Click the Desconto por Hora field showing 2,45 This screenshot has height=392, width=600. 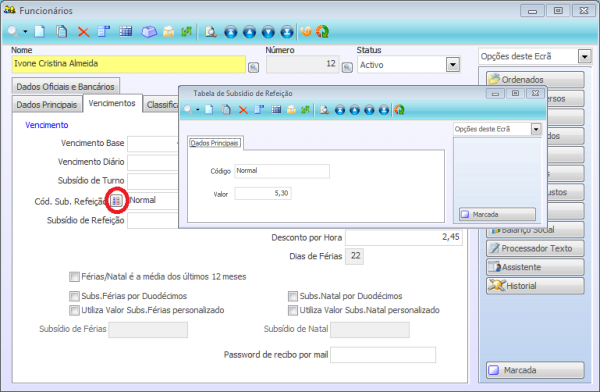click(x=404, y=237)
